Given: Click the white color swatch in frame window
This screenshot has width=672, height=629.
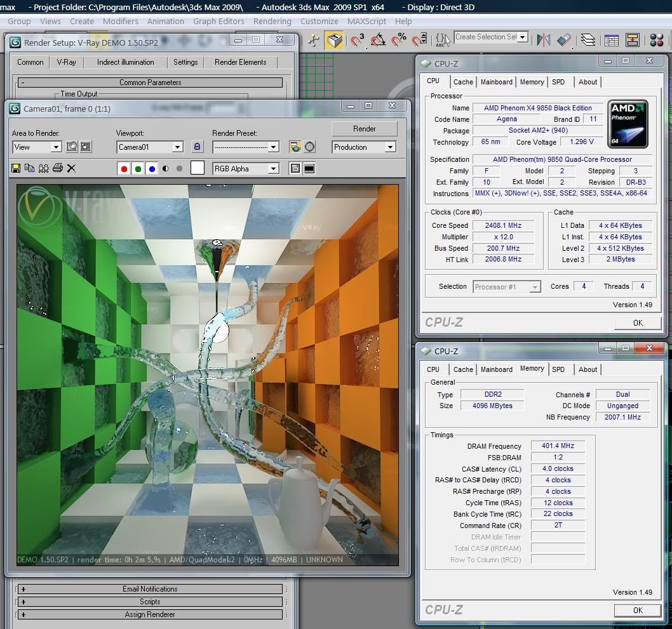Looking at the screenshot, I should [x=197, y=168].
